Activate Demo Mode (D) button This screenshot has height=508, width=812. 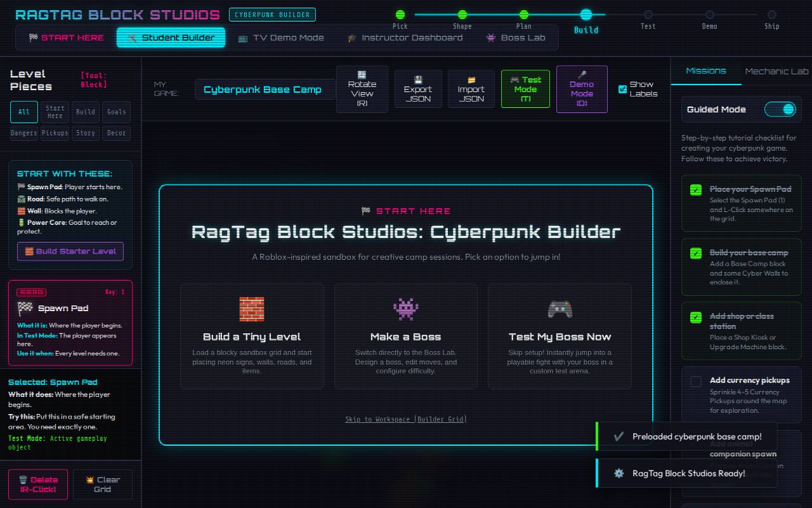[582, 89]
